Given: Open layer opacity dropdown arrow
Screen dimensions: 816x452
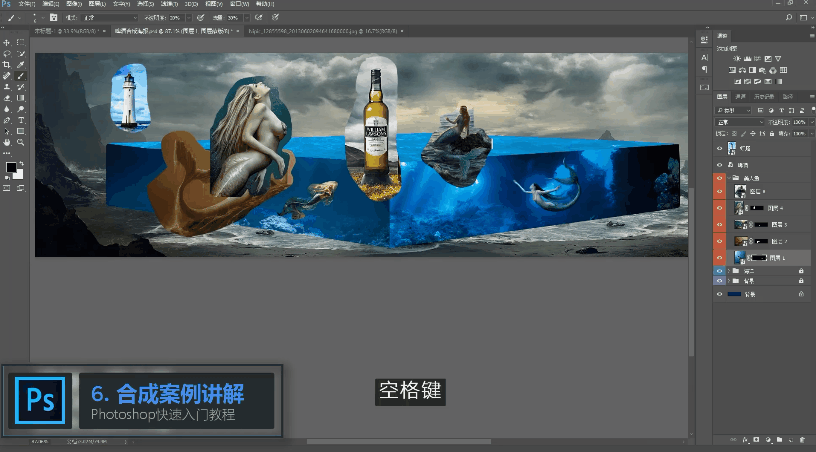Looking at the screenshot, I should [x=812, y=122].
